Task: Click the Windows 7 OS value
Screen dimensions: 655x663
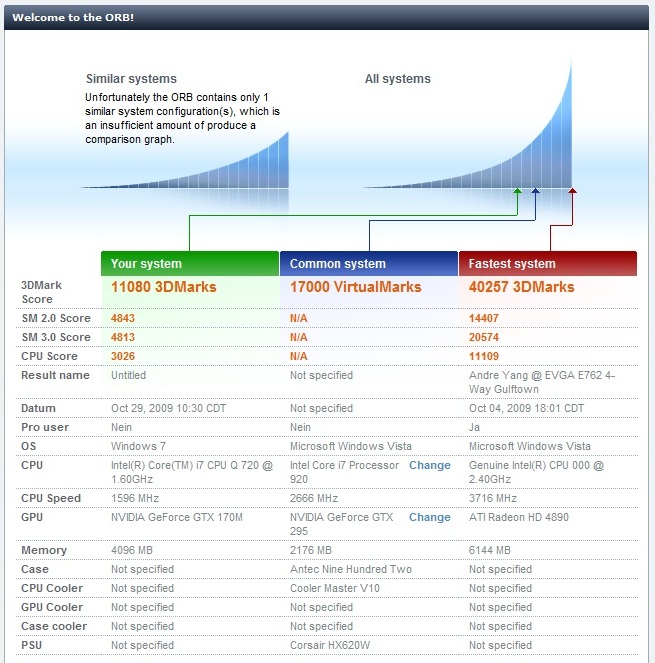Action: 138,447
